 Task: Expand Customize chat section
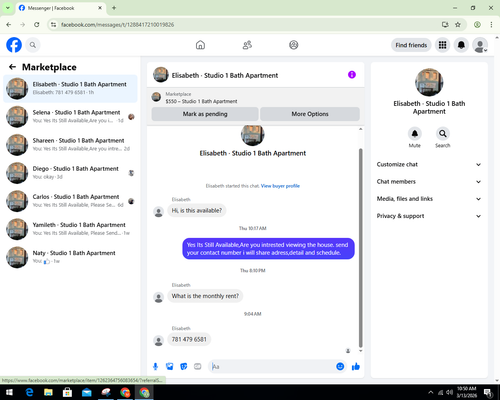tap(429, 164)
